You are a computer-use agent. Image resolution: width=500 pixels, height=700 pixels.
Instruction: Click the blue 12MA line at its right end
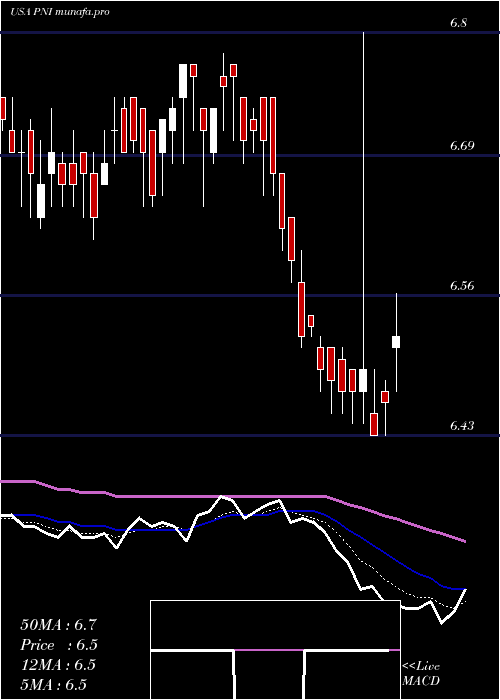tap(464, 589)
